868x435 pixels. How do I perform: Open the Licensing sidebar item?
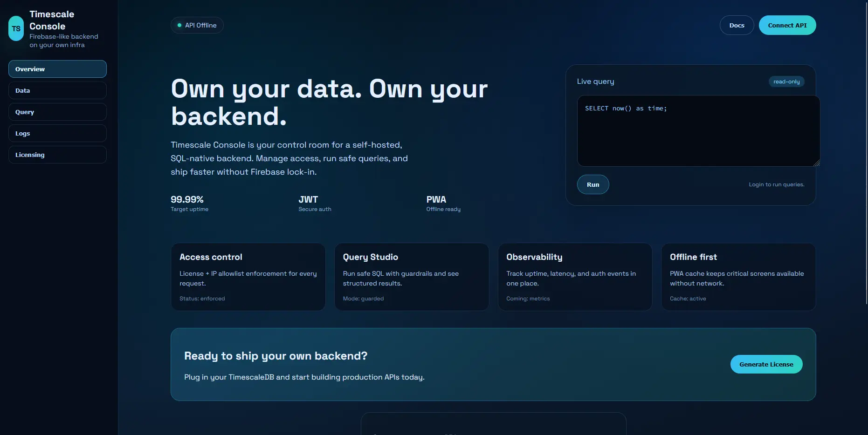pos(57,155)
